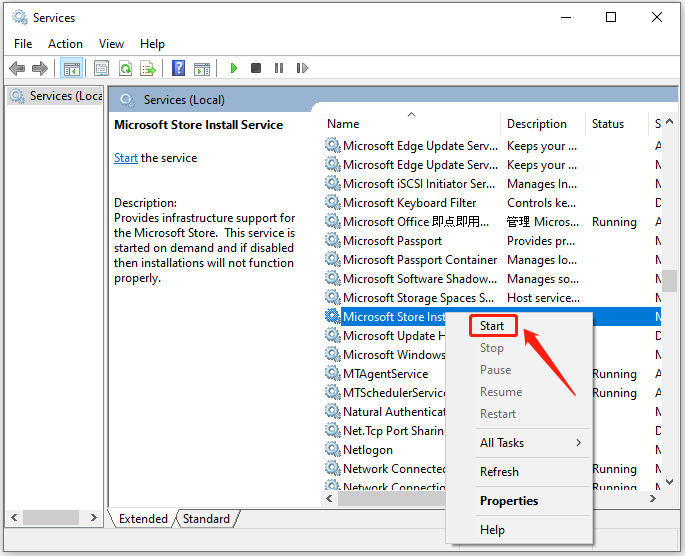Sort by the Description column header

coord(543,124)
